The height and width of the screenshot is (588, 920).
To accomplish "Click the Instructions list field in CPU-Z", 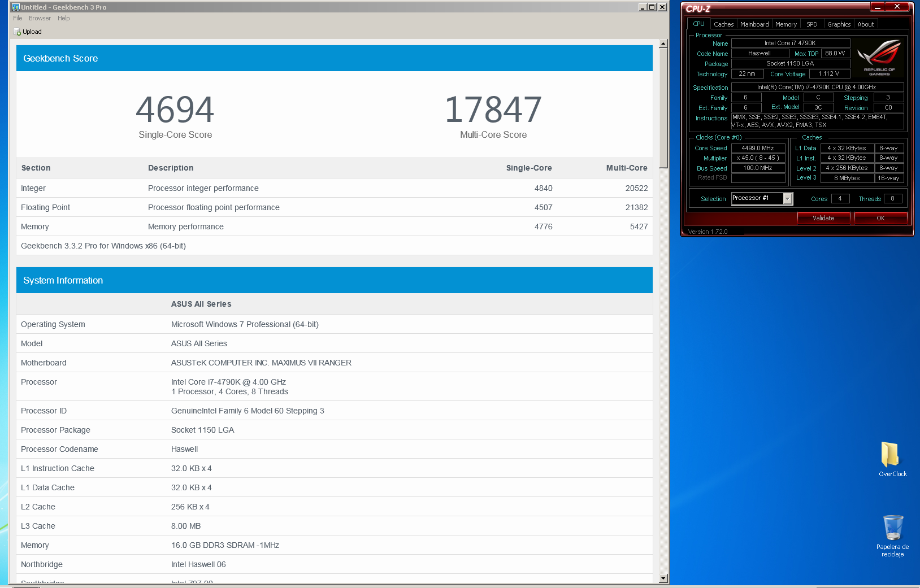I will pos(817,121).
